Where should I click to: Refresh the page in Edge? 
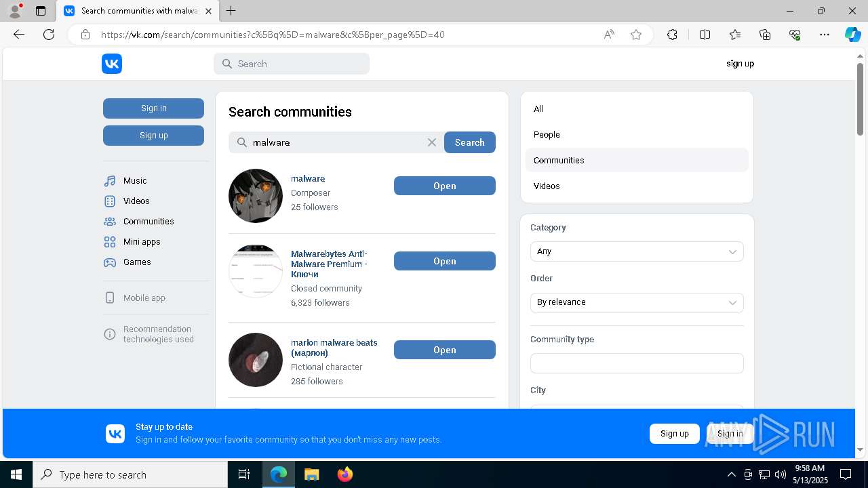click(x=49, y=35)
